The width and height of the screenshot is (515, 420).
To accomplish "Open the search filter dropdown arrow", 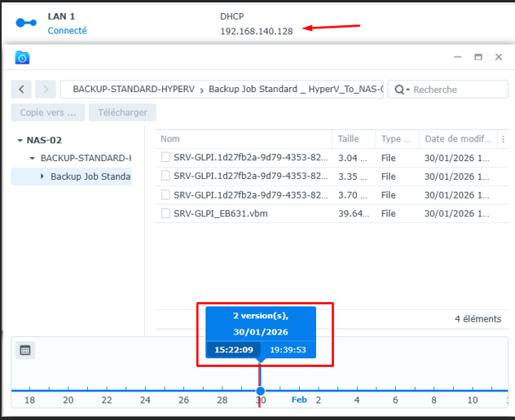I will tap(407, 90).
